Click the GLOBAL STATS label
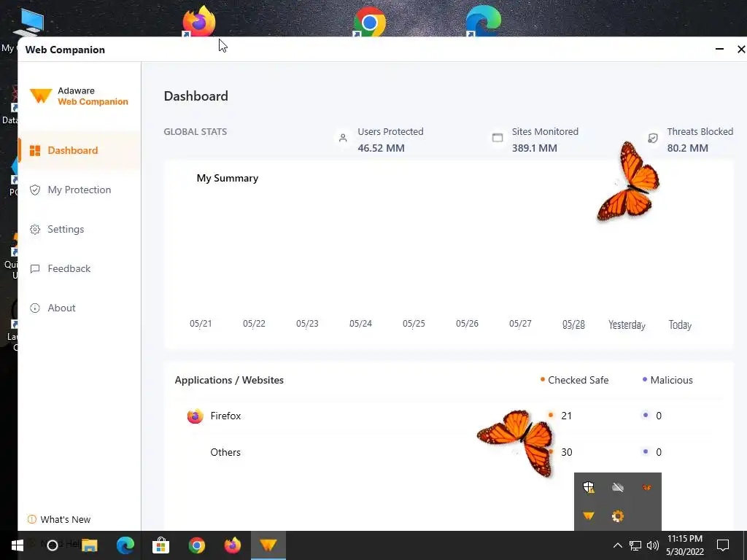 coord(196,131)
